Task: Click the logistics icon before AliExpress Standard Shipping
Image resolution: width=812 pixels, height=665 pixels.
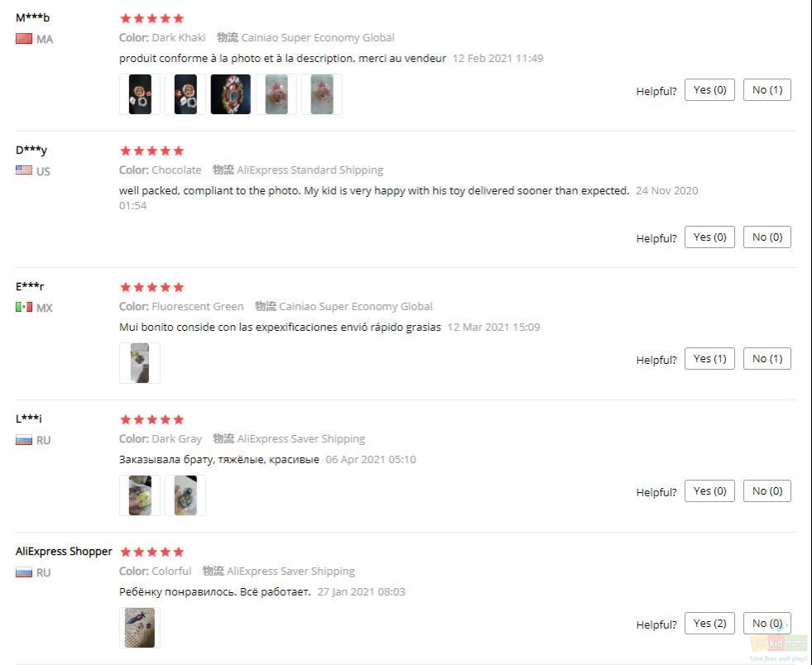Action: 223,170
